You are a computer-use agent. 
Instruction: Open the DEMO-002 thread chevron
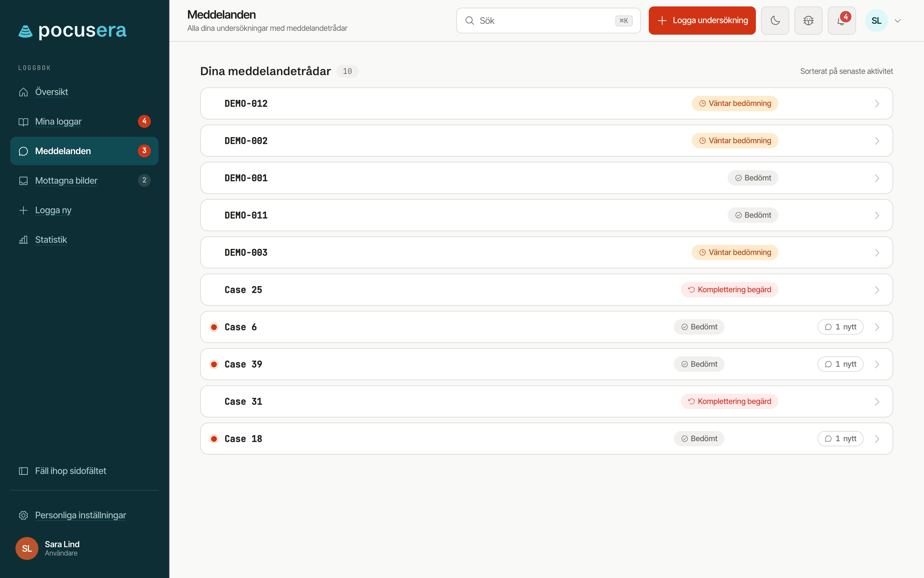[877, 141]
